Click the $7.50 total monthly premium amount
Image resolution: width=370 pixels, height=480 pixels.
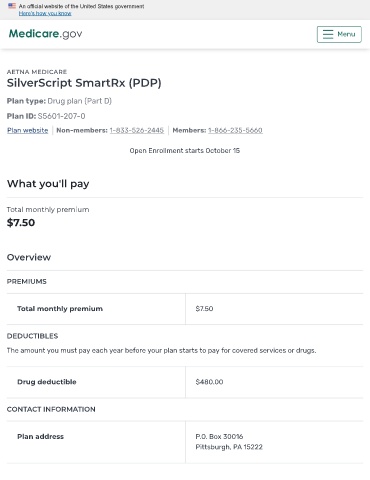point(21,223)
